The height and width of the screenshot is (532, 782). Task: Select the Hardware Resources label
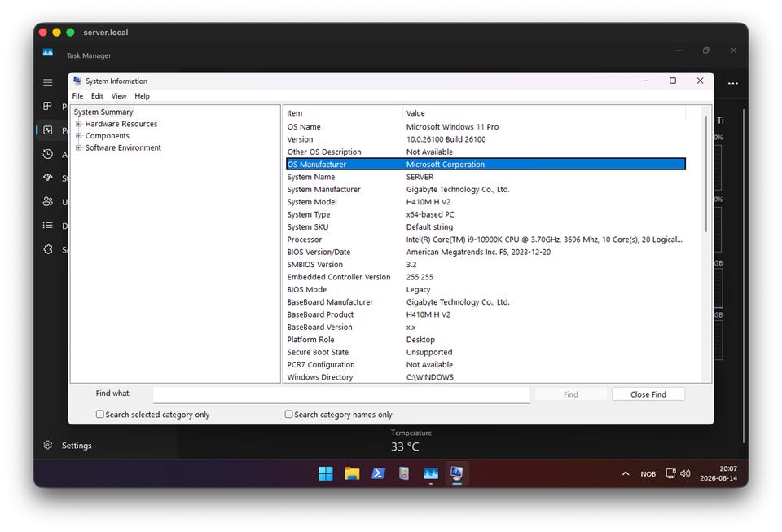[x=121, y=124]
